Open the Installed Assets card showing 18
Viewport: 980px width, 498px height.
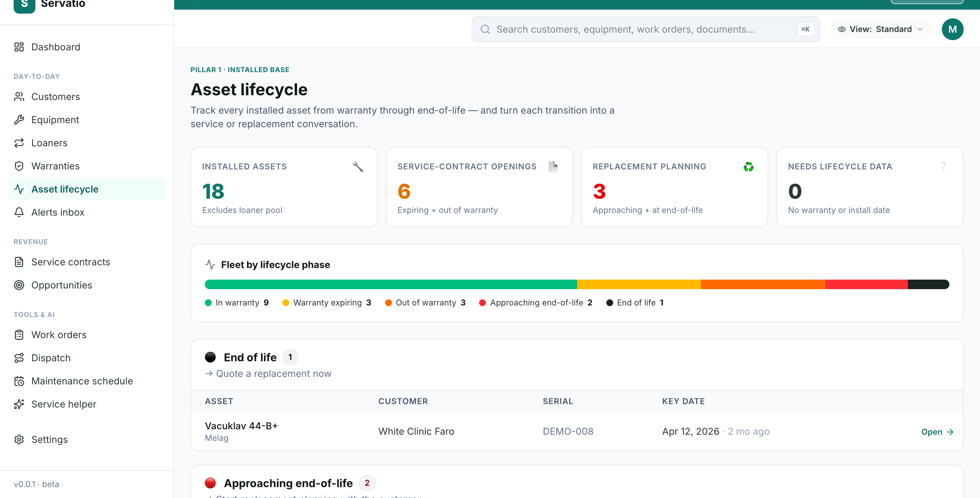point(284,187)
